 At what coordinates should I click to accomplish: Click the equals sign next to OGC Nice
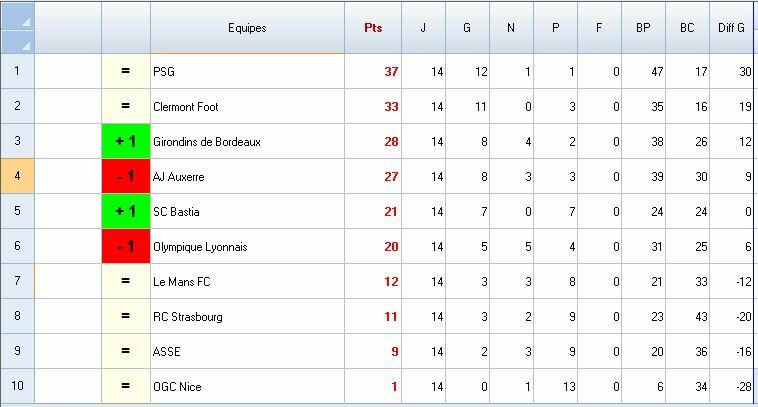(x=126, y=387)
